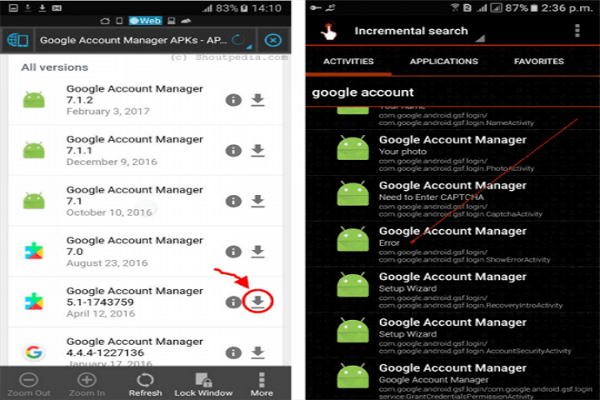Screen dimensions: 600x400
Task: Download Google Account Manager 4.4.4-1227136 APK
Action: [x=258, y=353]
